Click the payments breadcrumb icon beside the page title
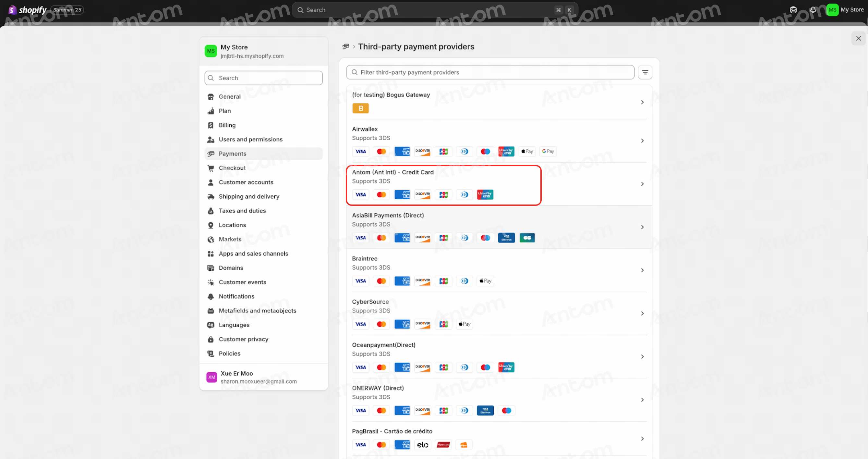 point(345,46)
